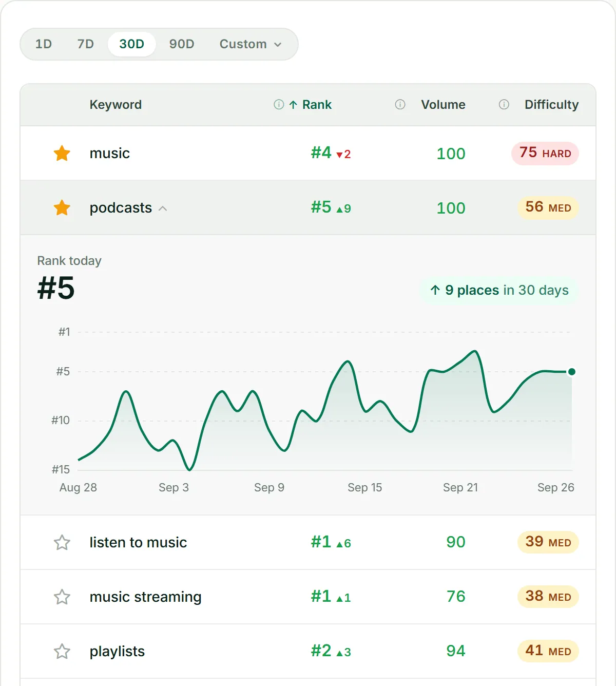Click the #4 rank of music
Image resolution: width=616 pixels, height=686 pixels.
pyautogui.click(x=321, y=153)
